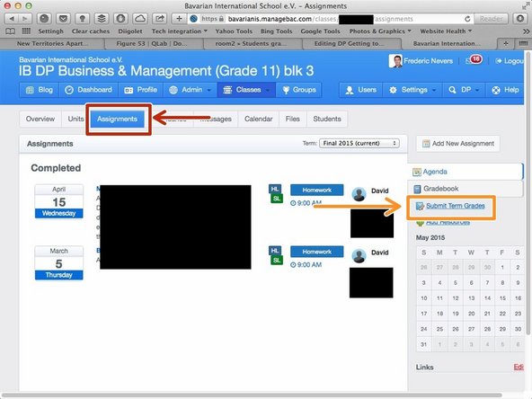
Task: Click the Submit Term Grades link
Action: tap(455, 206)
